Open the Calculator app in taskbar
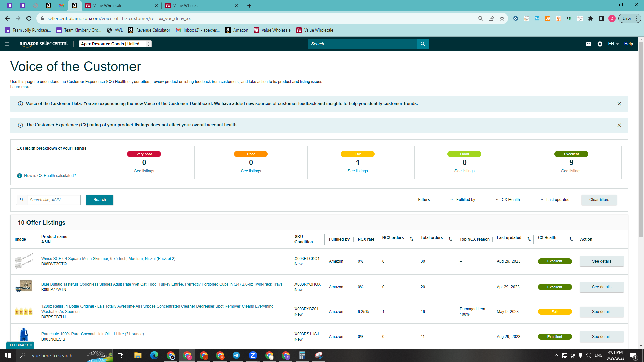644x362 pixels. point(302,355)
